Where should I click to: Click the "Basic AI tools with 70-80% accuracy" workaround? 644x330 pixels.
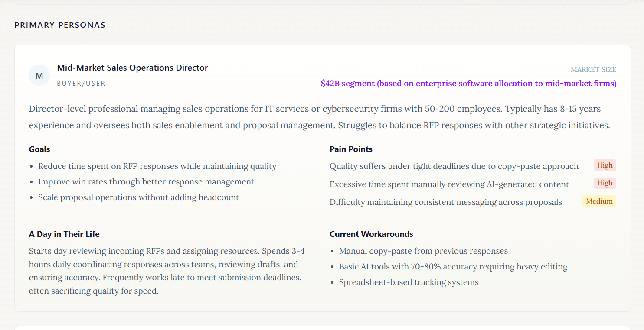click(453, 267)
